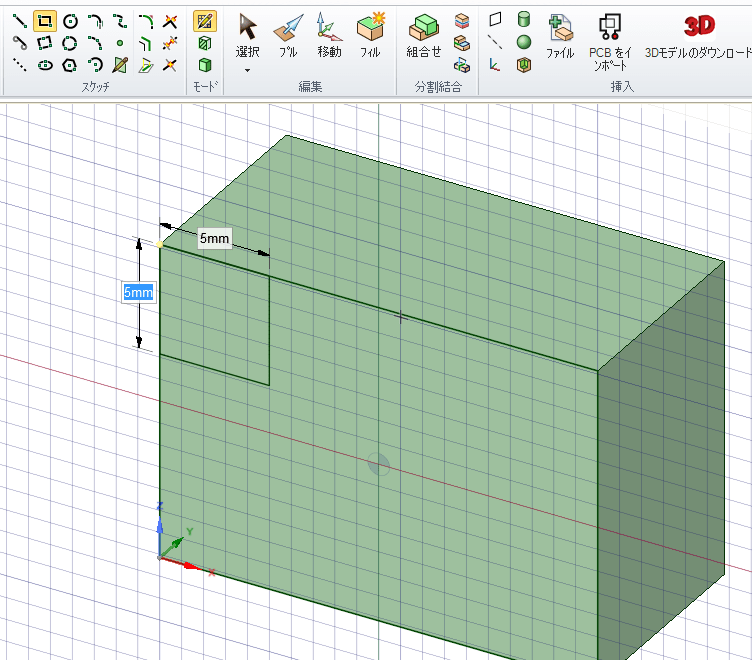Select the Rectangle sketch tool
752x660 pixels.
pos(45,21)
